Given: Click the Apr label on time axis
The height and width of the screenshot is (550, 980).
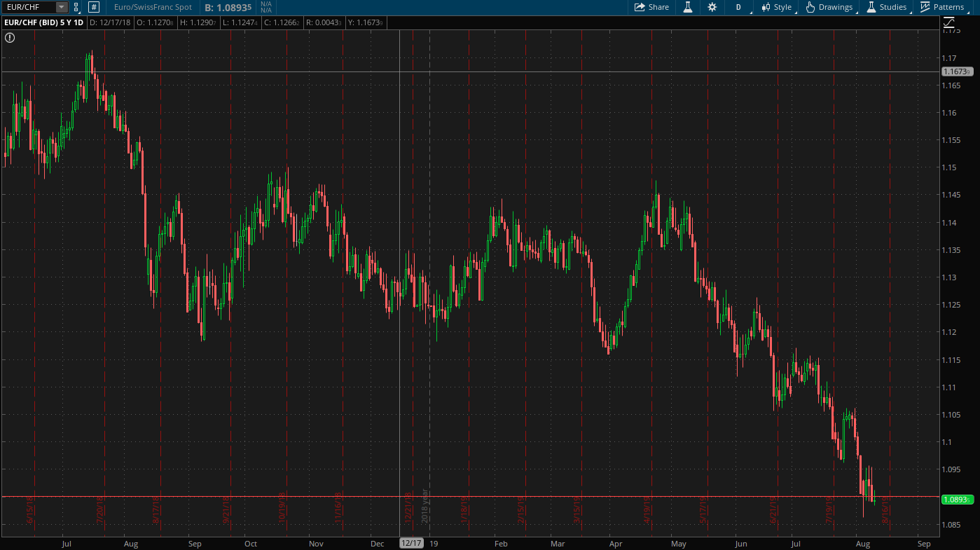Looking at the screenshot, I should point(616,544).
